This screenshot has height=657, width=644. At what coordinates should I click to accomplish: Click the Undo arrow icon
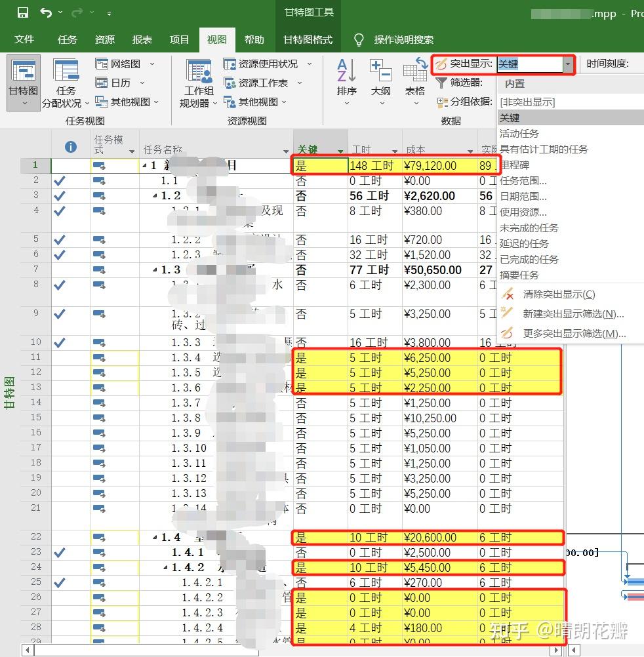pyautogui.click(x=46, y=12)
